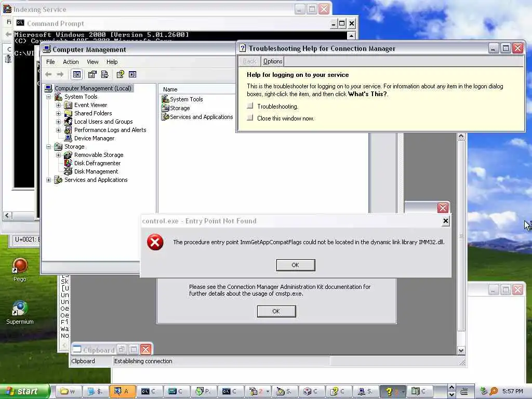This screenshot has width=532, height=399.
Task: Expand Performance Logs and Alerts node
Action: point(58,130)
